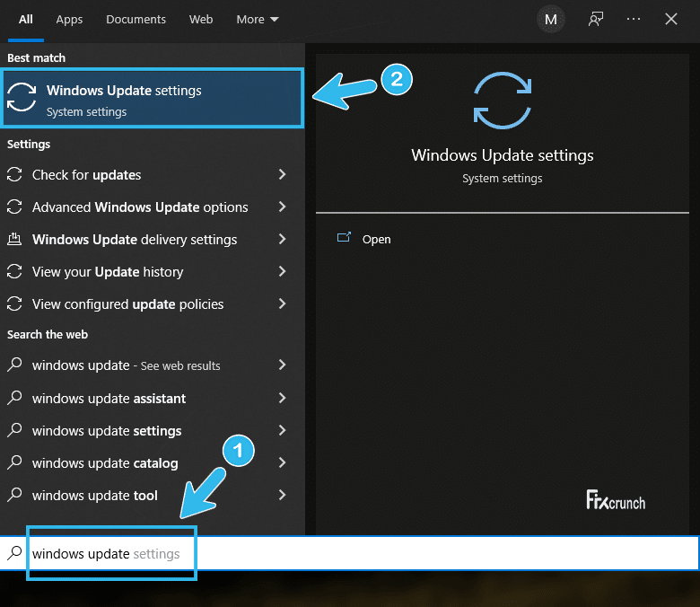The image size is (700, 607).
Task: Click the sync icon beside Check for updates
Action: [14, 174]
